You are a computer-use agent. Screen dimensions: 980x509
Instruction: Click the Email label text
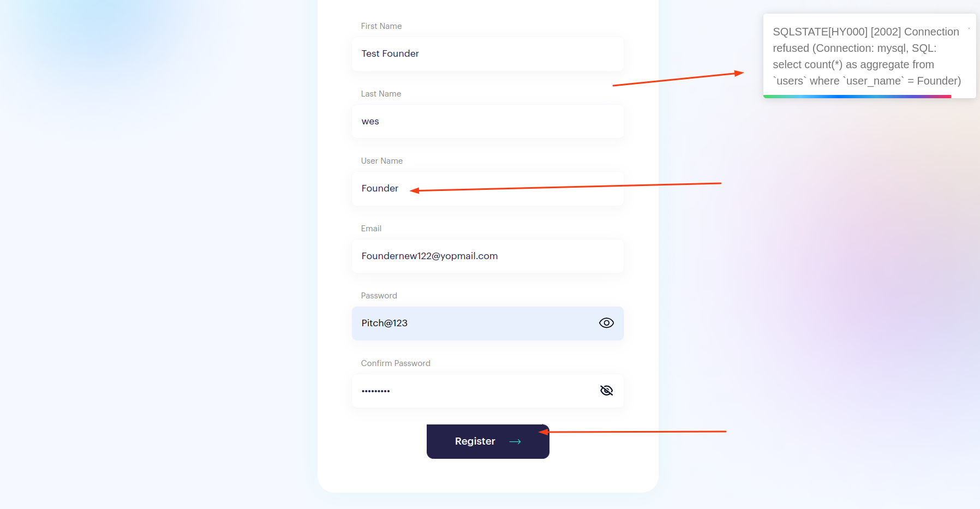click(371, 229)
